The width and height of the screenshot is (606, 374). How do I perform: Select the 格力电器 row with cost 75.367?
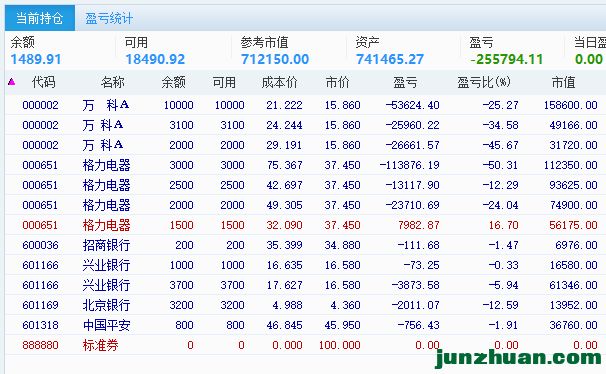point(305,165)
